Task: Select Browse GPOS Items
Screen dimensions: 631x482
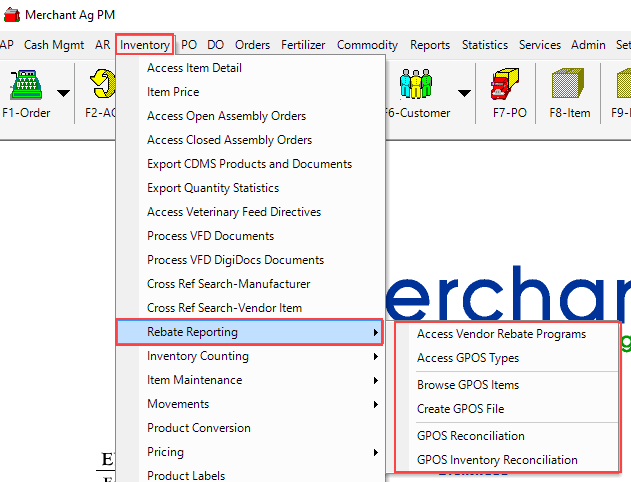Action: coord(467,385)
